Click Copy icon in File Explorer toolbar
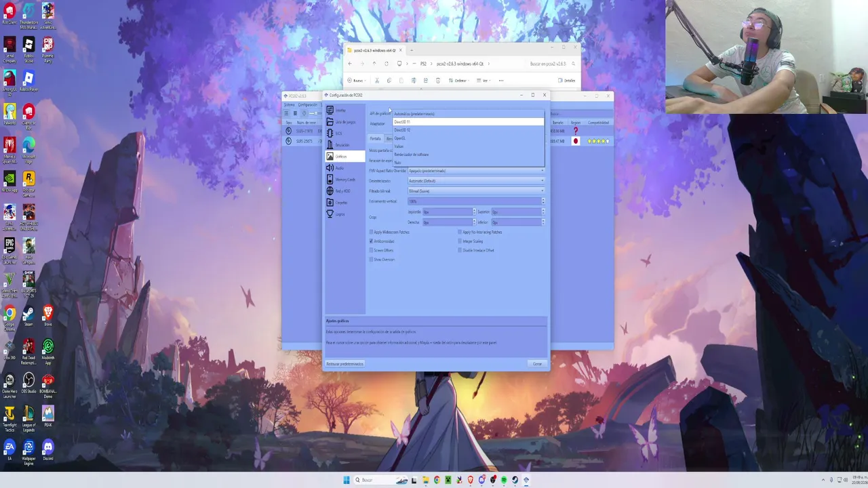The width and height of the screenshot is (868, 488). pyautogui.click(x=389, y=81)
